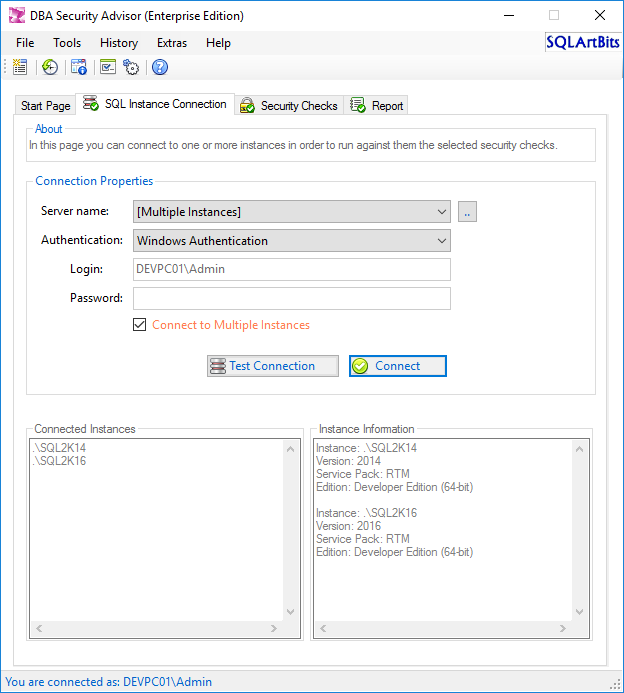Click the Test Connection button

pyautogui.click(x=273, y=366)
